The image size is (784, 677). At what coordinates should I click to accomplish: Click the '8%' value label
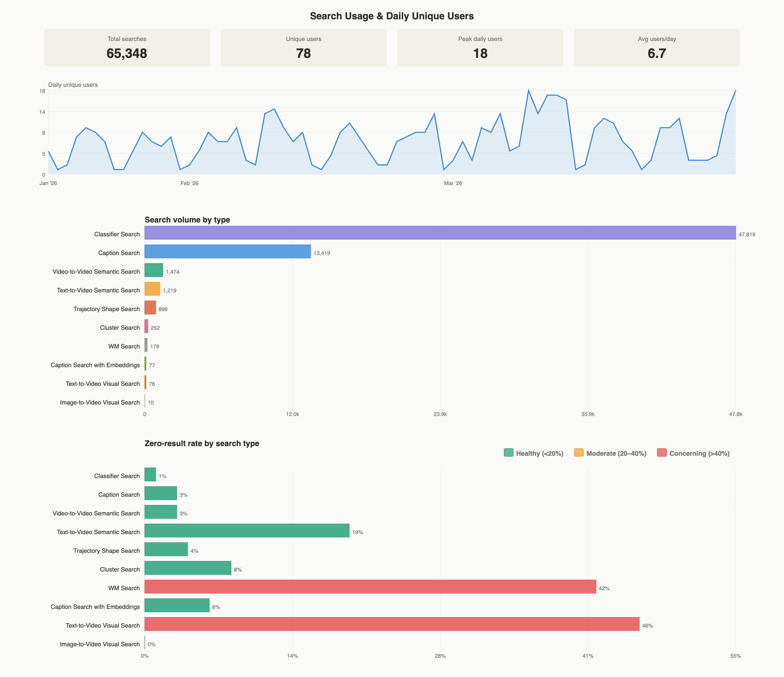(238, 570)
